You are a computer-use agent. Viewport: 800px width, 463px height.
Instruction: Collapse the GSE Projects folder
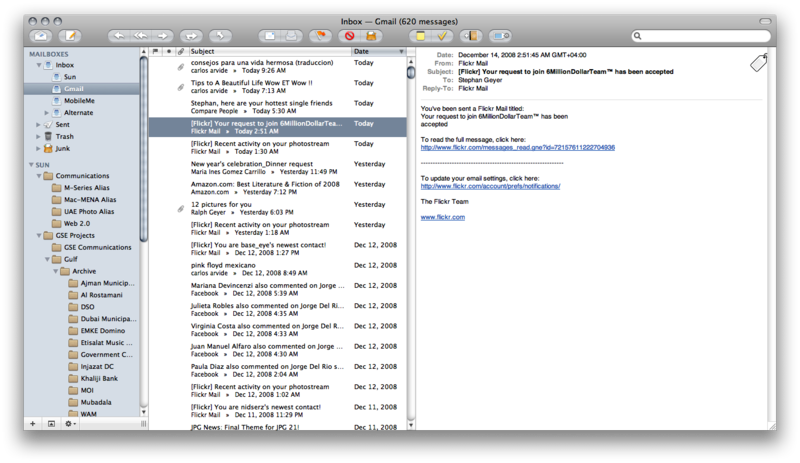pyautogui.click(x=39, y=235)
